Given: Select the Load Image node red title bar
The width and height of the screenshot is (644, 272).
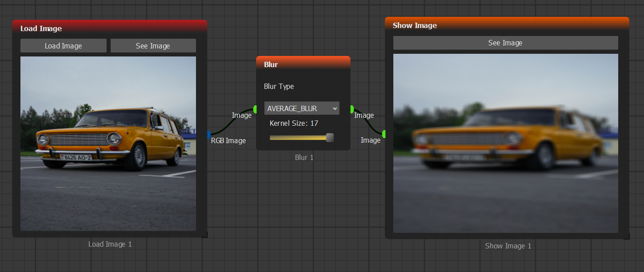Looking at the screenshot, I should point(109,28).
